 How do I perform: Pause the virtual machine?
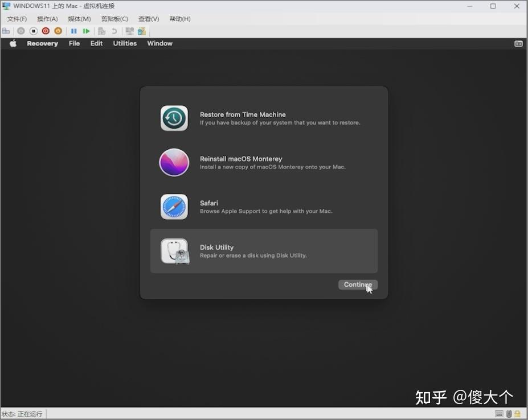click(x=73, y=31)
